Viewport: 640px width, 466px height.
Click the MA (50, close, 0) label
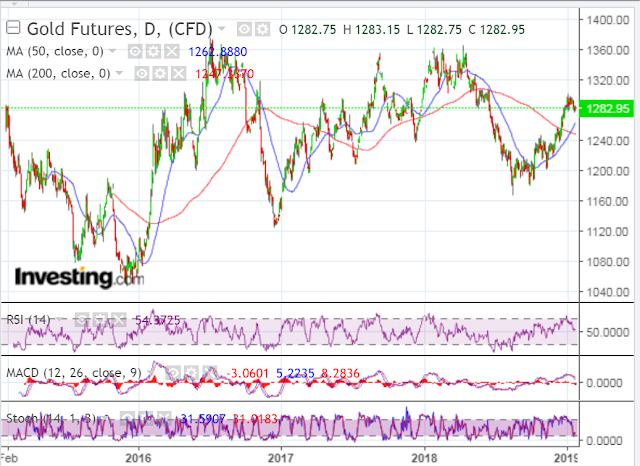55,51
